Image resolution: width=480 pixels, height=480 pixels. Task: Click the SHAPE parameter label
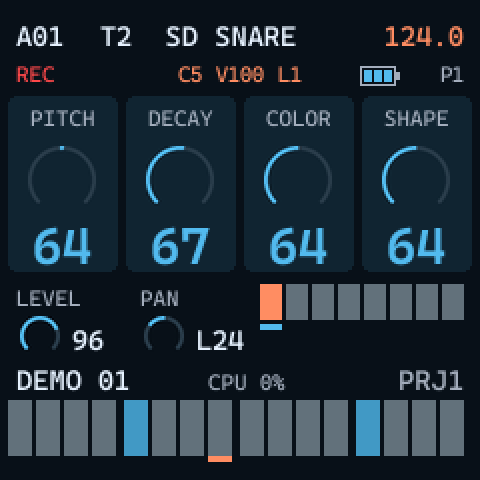416,118
